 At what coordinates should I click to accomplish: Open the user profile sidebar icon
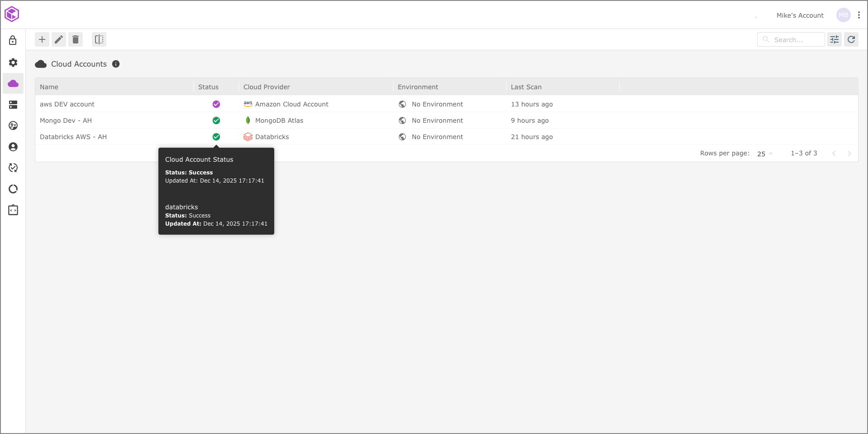[13, 147]
